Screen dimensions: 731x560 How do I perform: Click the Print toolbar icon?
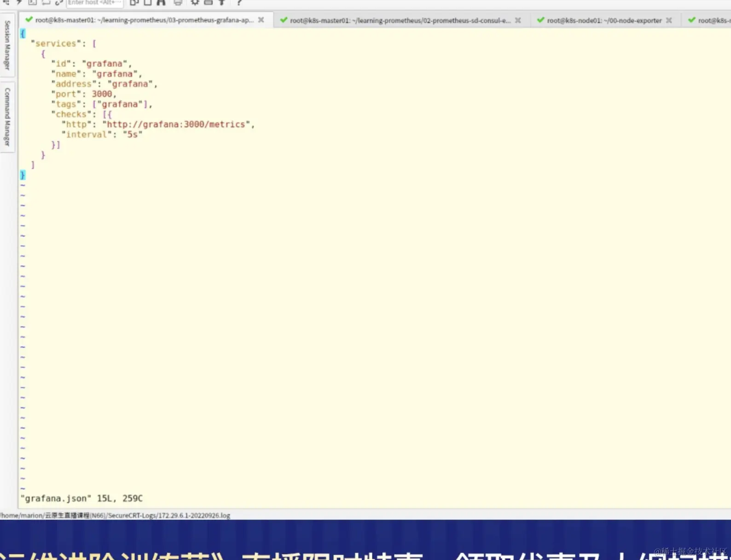click(x=178, y=2)
